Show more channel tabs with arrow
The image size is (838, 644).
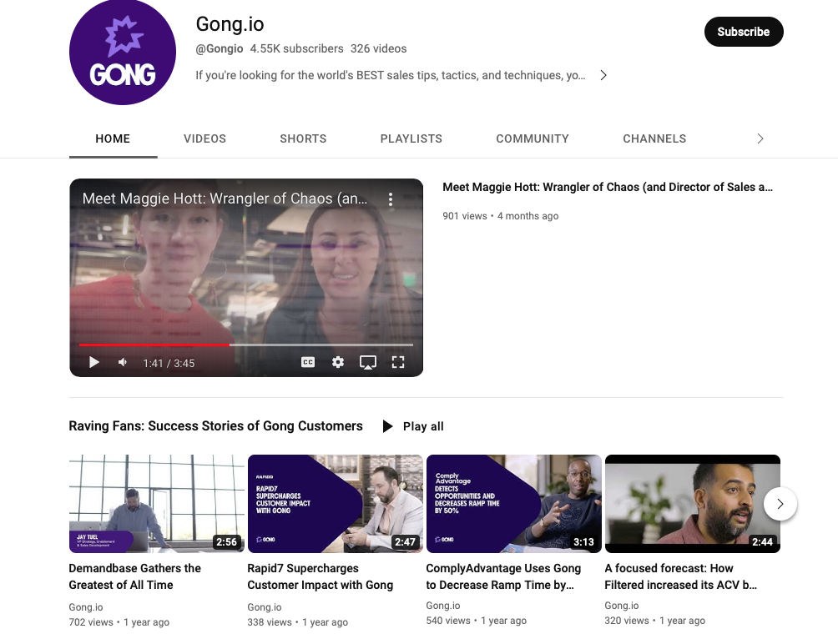(760, 138)
